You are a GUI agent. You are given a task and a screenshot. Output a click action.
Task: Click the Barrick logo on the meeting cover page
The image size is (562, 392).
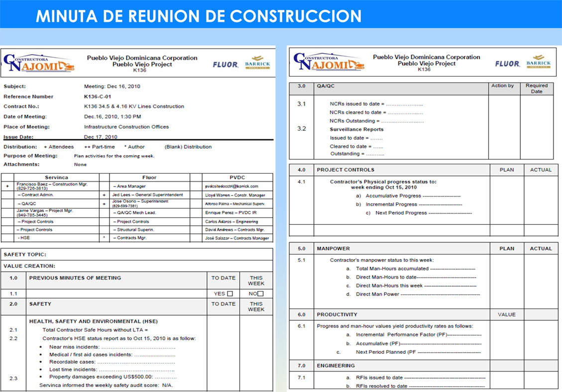coord(257,62)
